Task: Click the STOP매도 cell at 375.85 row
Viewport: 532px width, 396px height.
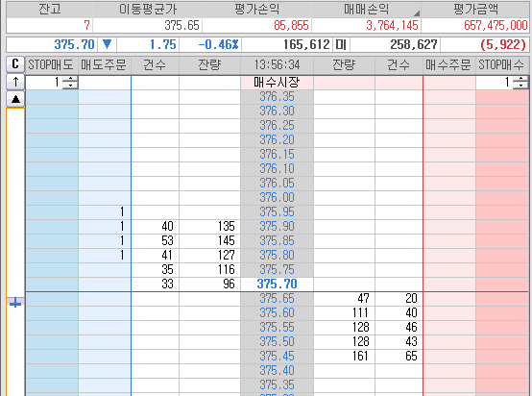Action: pos(52,241)
